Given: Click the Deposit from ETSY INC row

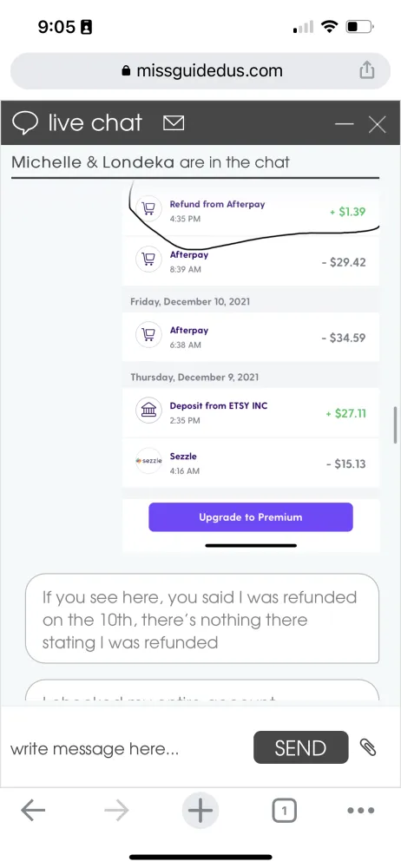Looking at the screenshot, I should coord(251,412).
